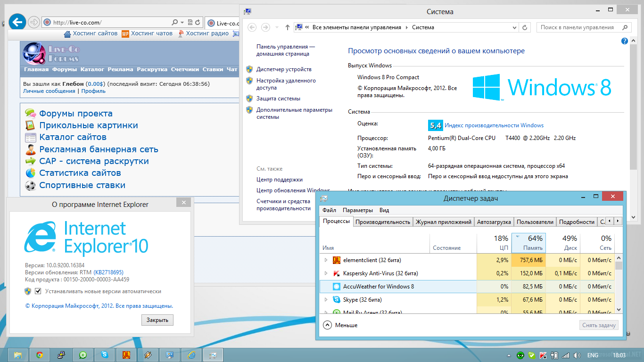Viewport: 644px width, 362px height.
Task: Open File Explorer from the taskbar
Action: [18, 355]
